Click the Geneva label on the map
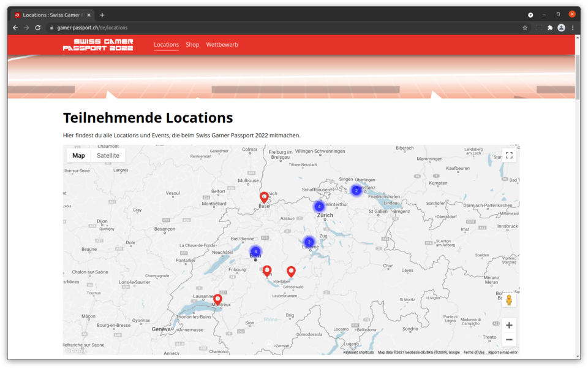 click(161, 329)
